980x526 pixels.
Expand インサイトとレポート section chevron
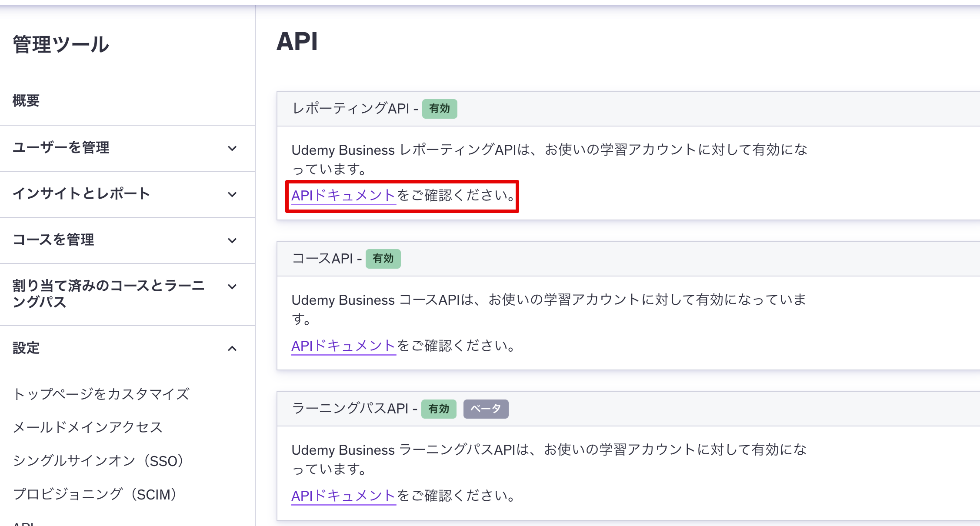click(232, 194)
